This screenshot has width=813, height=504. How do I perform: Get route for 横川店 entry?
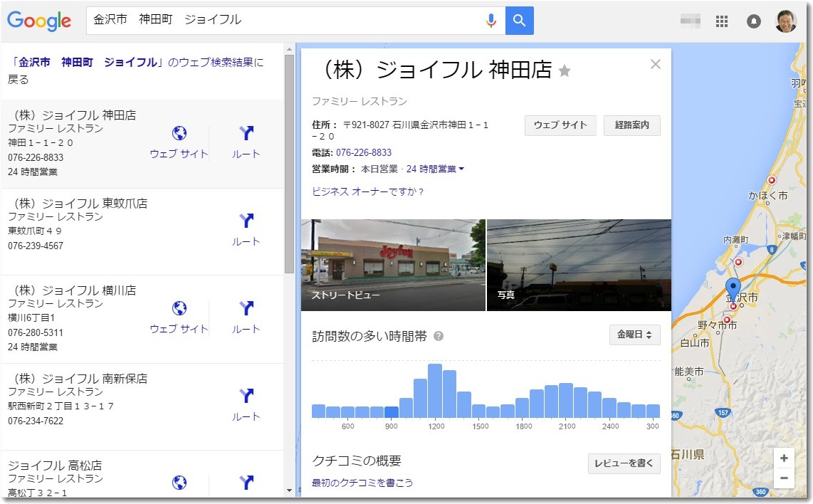click(246, 316)
